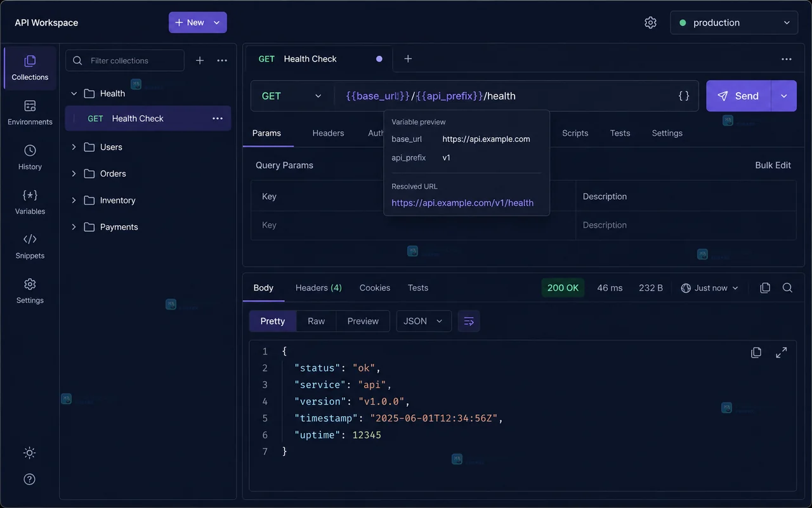The height and width of the screenshot is (508, 812).
Task: Open the GET method dropdown
Action: pyautogui.click(x=292, y=96)
